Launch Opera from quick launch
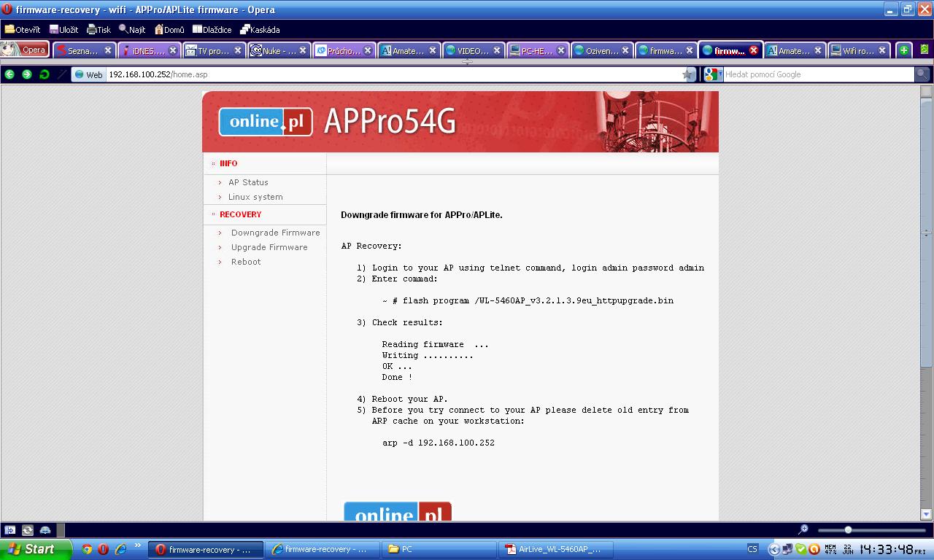 click(104, 549)
